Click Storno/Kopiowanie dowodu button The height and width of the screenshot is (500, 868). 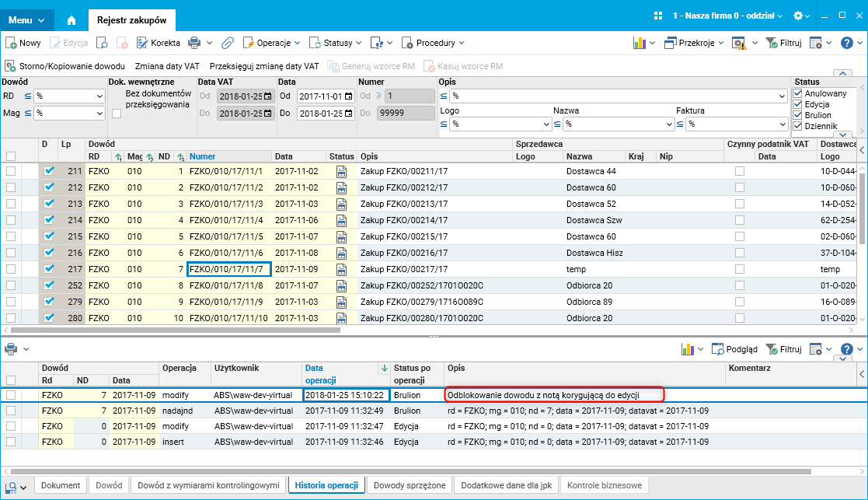tap(65, 66)
